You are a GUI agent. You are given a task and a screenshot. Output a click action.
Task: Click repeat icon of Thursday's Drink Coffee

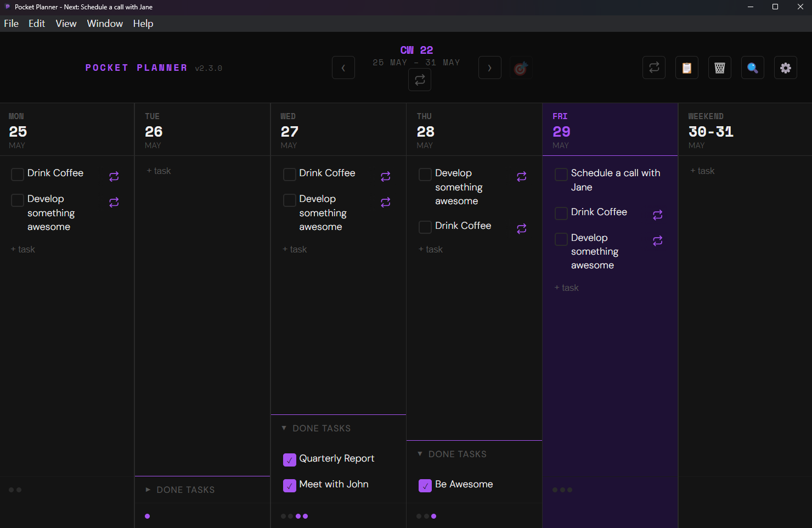522,229
